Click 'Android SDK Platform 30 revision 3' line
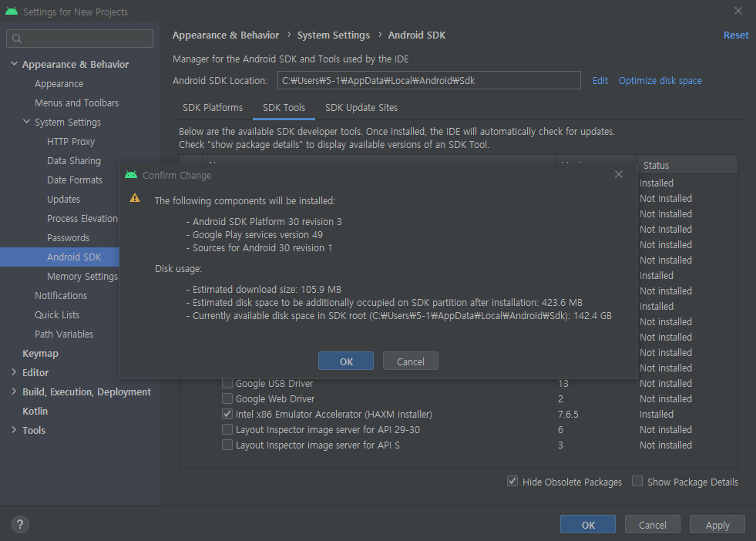The width and height of the screenshot is (756, 541). pyautogui.click(x=267, y=221)
